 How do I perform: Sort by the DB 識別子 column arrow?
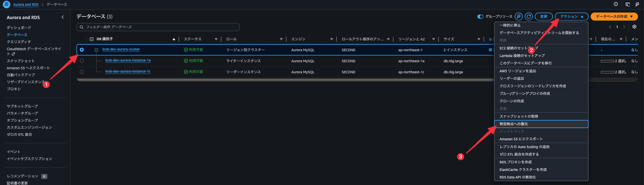pyautogui.click(x=174, y=39)
